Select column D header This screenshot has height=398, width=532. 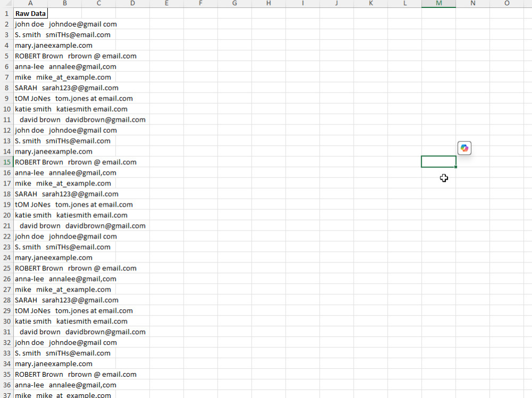coord(132,3)
